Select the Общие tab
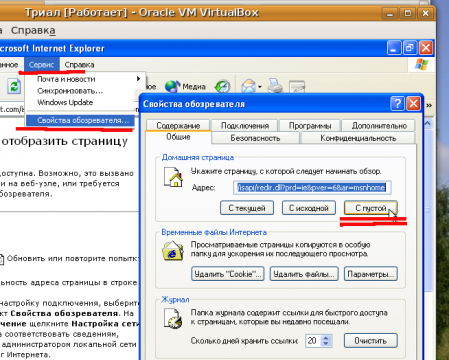Viewport: 449px width, 360px height. point(178,137)
